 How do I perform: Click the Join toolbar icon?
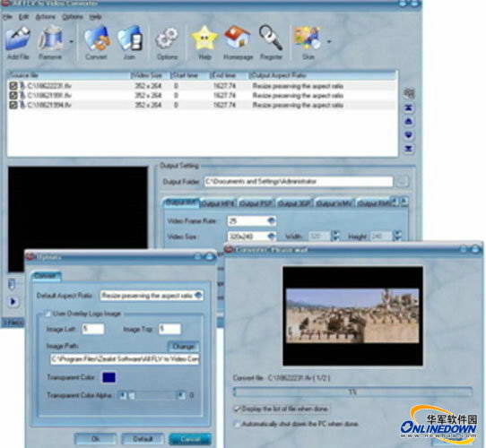130,39
